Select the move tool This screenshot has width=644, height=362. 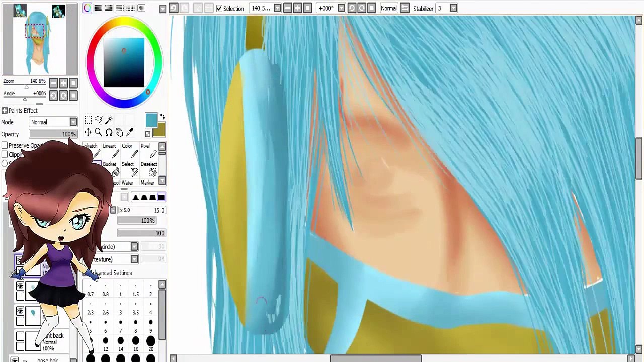tap(88, 132)
